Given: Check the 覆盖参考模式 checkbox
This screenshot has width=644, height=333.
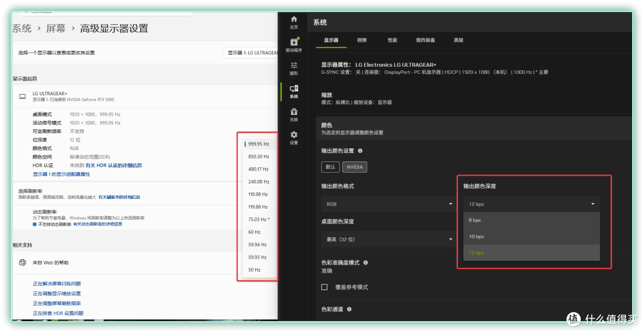Looking at the screenshot, I should pyautogui.click(x=324, y=287).
